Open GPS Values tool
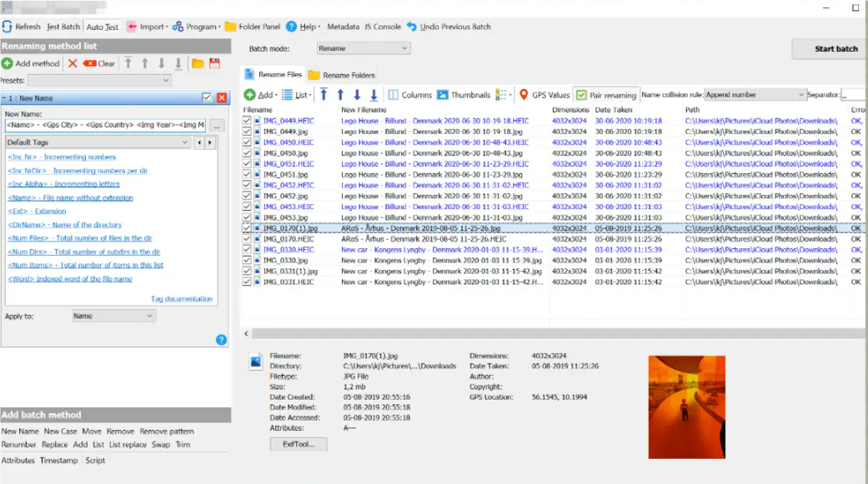 (544, 95)
